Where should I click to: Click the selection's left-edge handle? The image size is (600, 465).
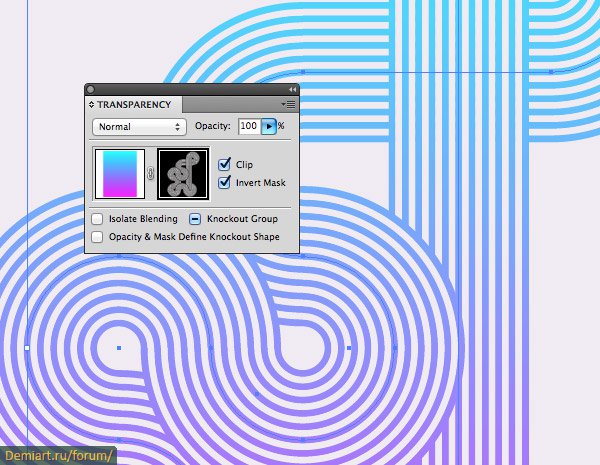(27, 348)
